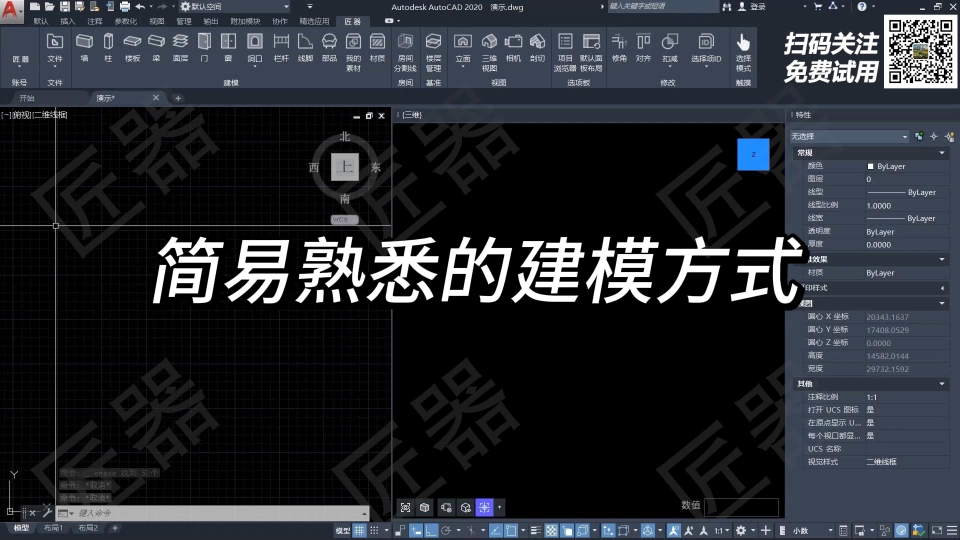Toggle the drawing grid display in status bar
The height and width of the screenshot is (540, 960).
point(359,530)
